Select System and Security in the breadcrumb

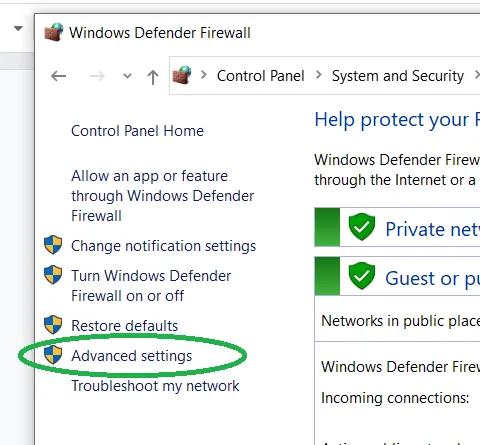pyautogui.click(x=398, y=76)
